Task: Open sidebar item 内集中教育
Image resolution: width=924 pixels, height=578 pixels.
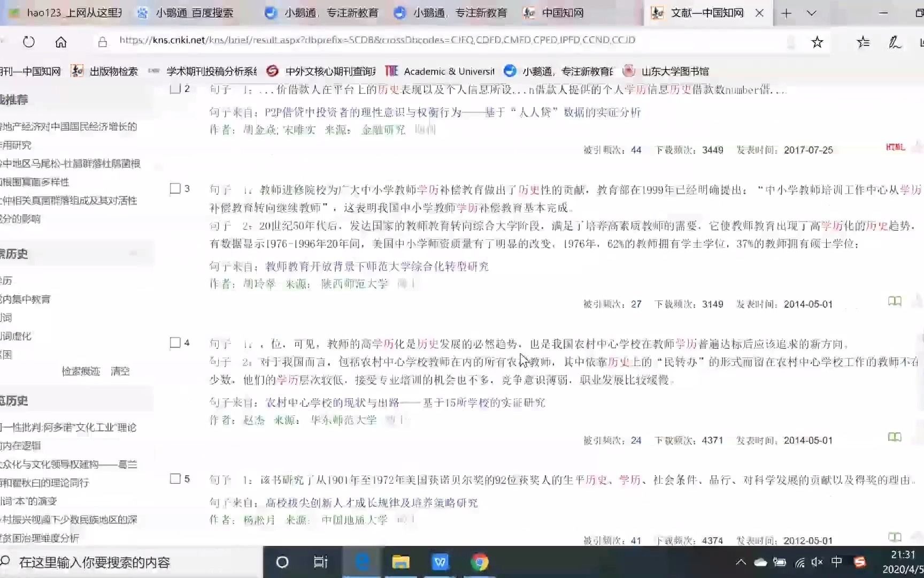Action: (25, 299)
